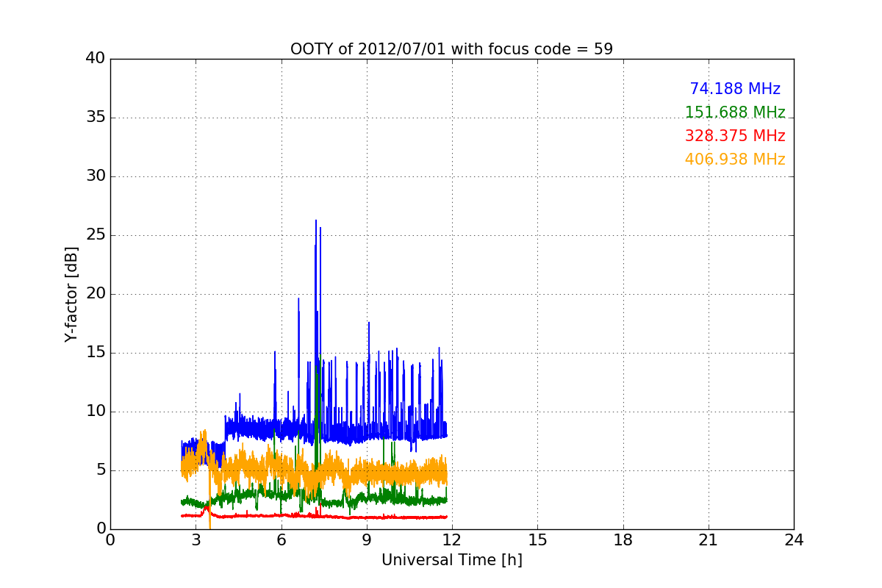This screenshot has height=588, width=882.
Task: Click the 'Y-factor [dB]' axis label
Action: (x=71, y=294)
